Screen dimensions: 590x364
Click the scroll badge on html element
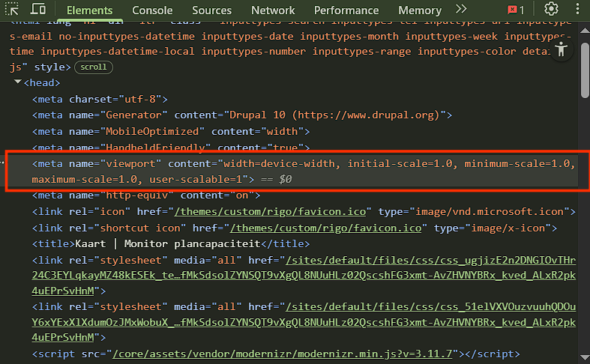click(94, 67)
